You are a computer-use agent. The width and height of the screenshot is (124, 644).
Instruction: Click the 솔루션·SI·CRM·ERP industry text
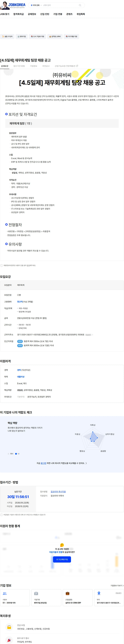73,603
